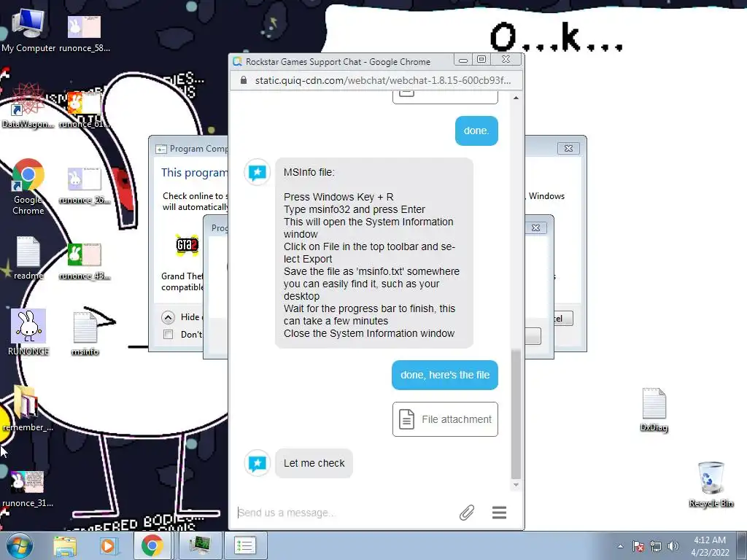Viewport: 747px width, 560px height.
Task: Open the volume speaker tray icon
Action: click(x=673, y=546)
